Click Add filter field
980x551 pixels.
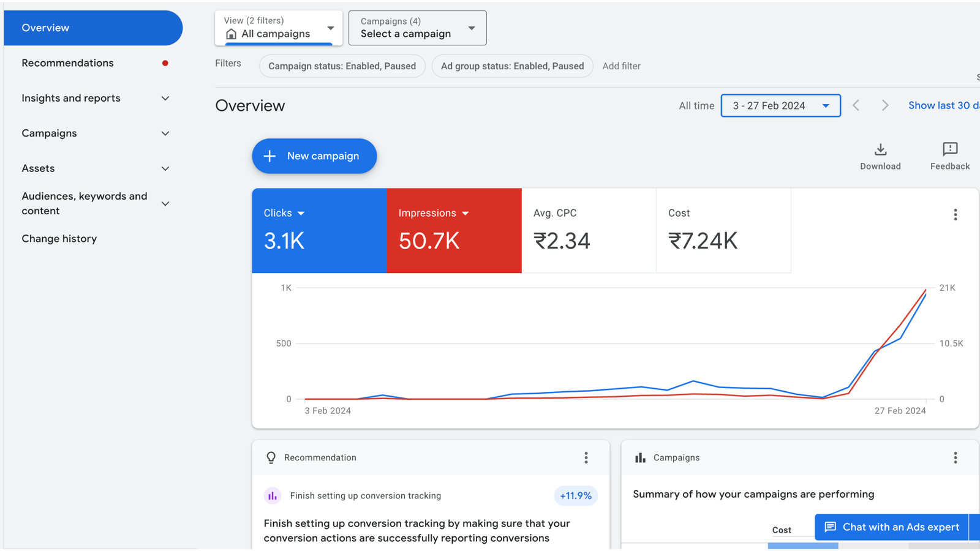coord(621,66)
